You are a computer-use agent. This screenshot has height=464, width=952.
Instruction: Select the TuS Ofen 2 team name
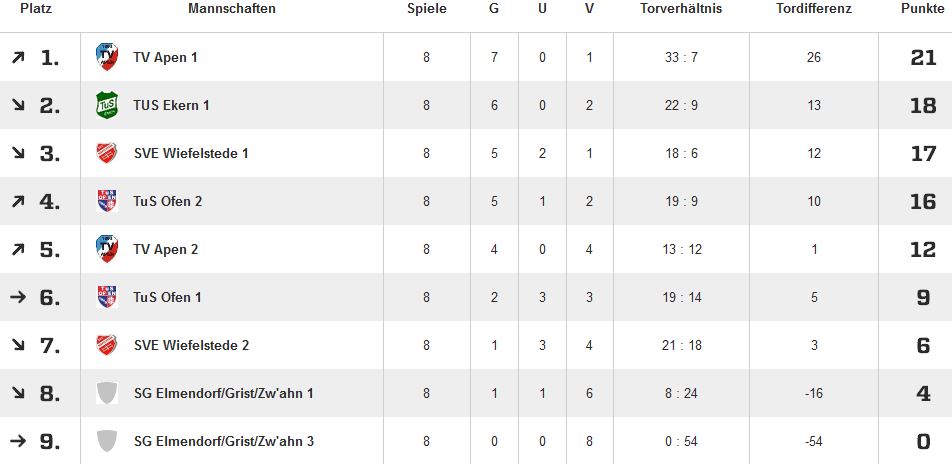click(x=168, y=202)
